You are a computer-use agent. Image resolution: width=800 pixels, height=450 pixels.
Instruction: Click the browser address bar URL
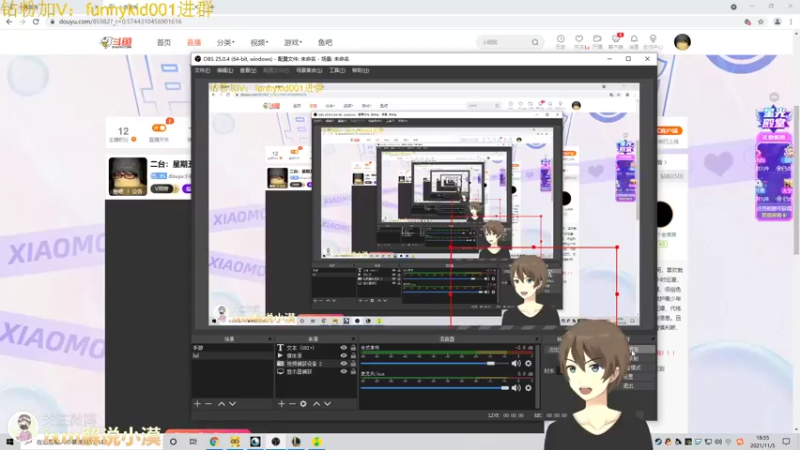click(x=120, y=22)
